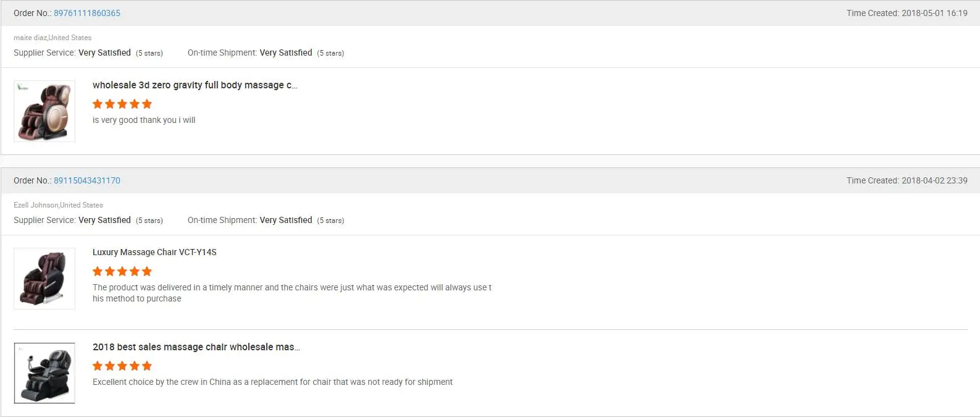Click the review about timely product delivery
Image resolution: width=980 pixels, height=417 pixels.
coord(291,288)
